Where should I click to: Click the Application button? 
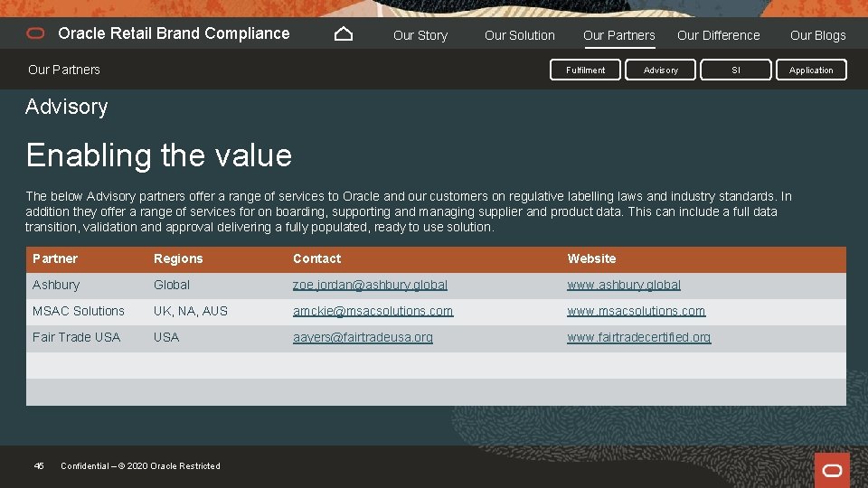point(811,70)
